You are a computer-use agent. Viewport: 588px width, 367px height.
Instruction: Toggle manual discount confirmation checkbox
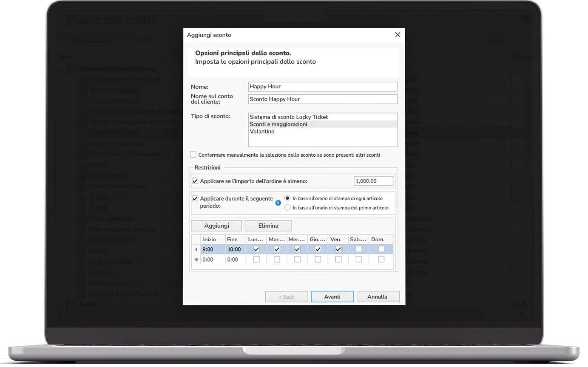tap(193, 155)
